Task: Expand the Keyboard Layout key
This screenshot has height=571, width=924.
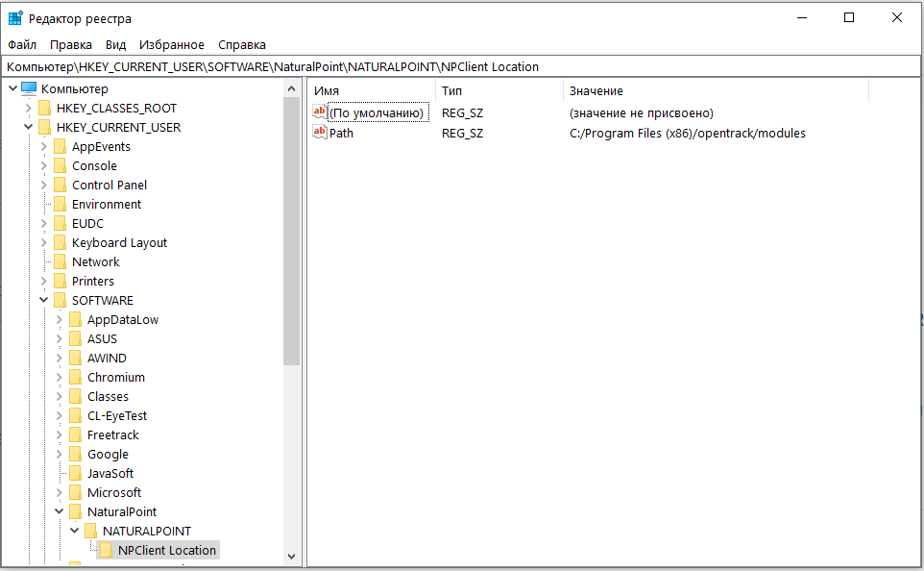Action: pos(43,242)
